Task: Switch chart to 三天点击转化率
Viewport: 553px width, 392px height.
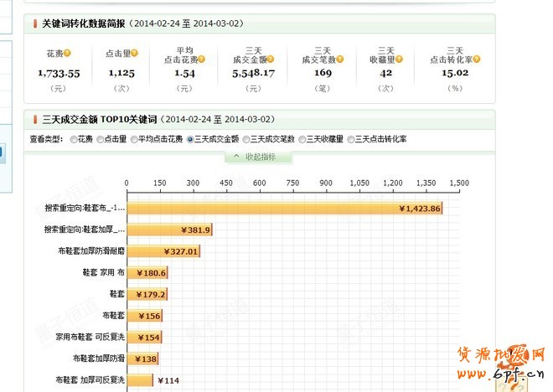Action: [x=350, y=139]
